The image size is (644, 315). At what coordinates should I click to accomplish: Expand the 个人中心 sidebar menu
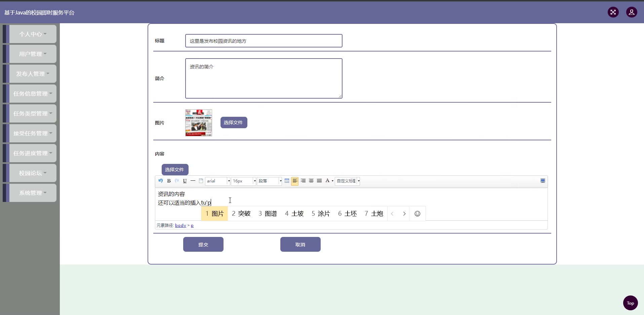click(x=33, y=34)
